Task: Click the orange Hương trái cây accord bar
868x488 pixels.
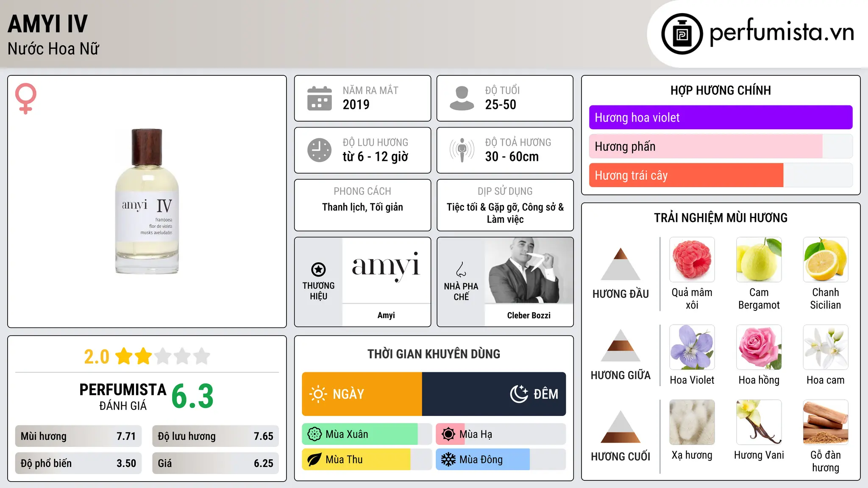Action: pos(721,175)
